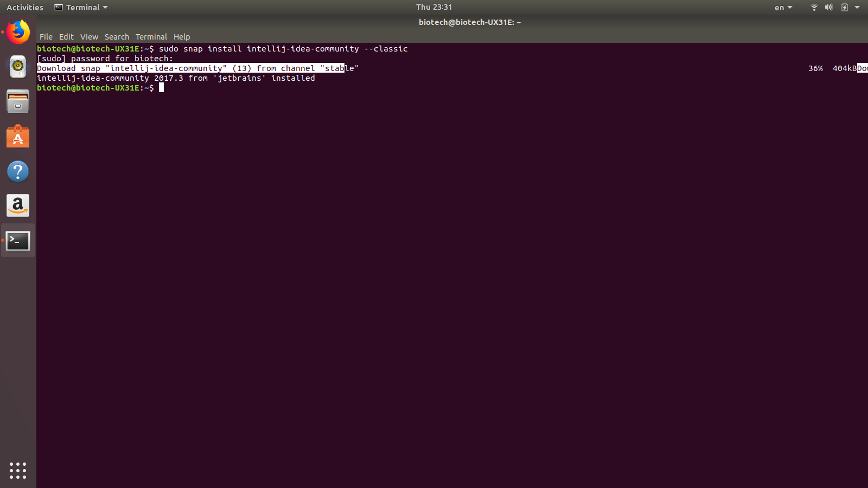This screenshot has width=868, height=488.
Task: Click the '[sudo] password for biotech:' line
Action: [x=105, y=59]
